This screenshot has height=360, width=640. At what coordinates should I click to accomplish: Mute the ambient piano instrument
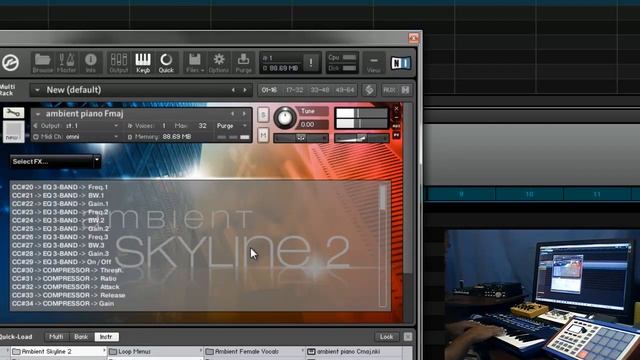[x=263, y=135]
